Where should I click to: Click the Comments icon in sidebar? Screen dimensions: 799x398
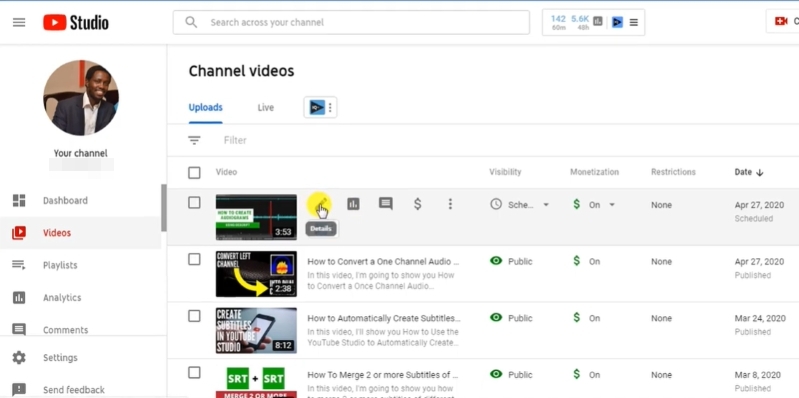tap(19, 330)
